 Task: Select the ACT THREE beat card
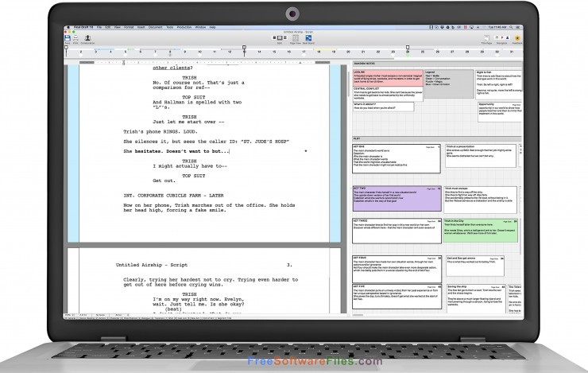tap(397, 231)
